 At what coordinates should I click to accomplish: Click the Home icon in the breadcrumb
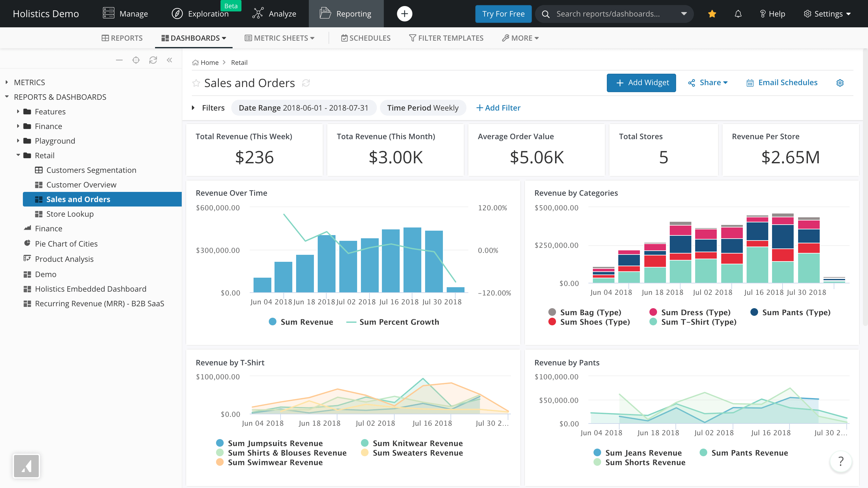pyautogui.click(x=195, y=62)
